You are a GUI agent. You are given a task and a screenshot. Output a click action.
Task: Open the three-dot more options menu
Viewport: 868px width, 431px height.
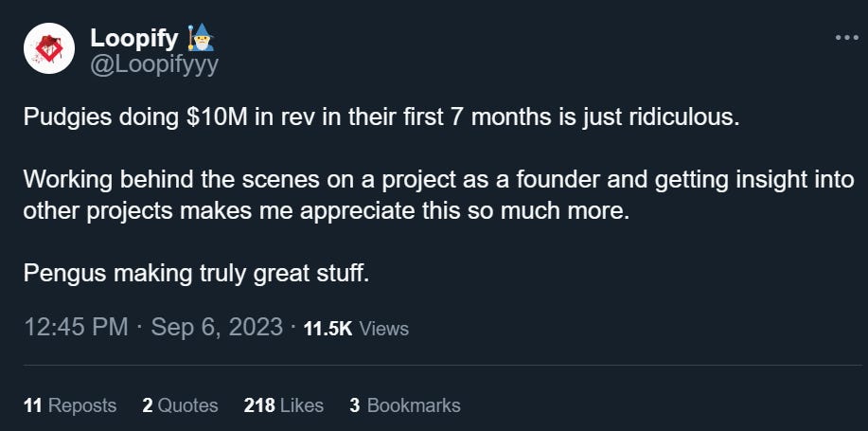(x=846, y=38)
